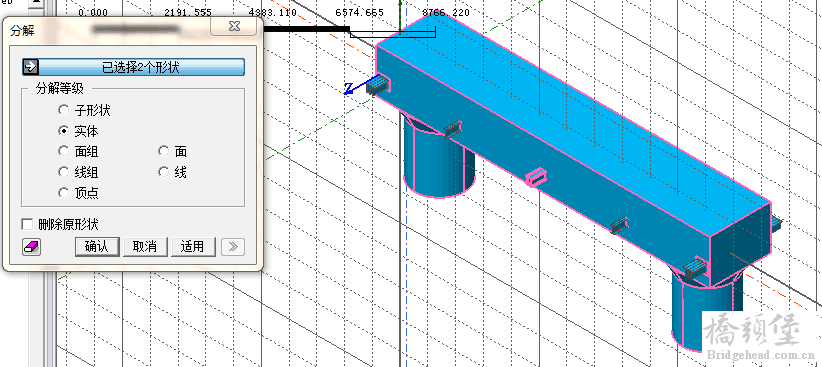Click the shape selection arrow icon
This screenshot has height=367, width=822.
coord(31,67)
